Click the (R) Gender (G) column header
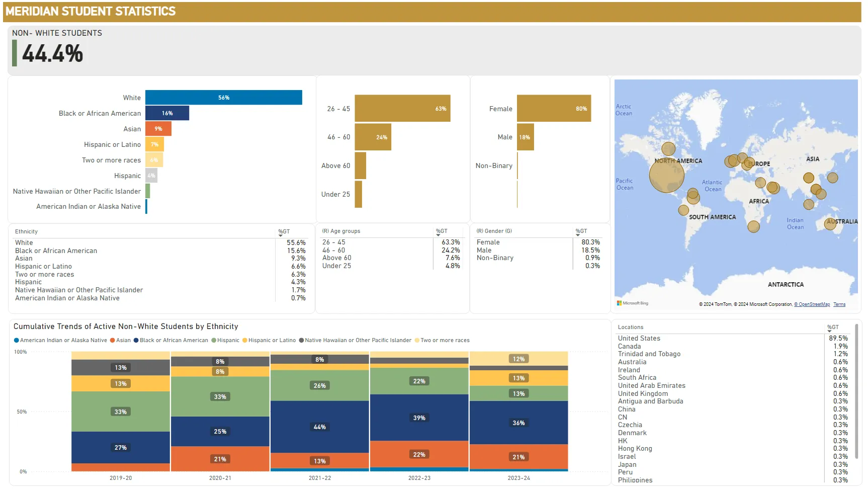This screenshot has width=868, height=490. pos(494,231)
